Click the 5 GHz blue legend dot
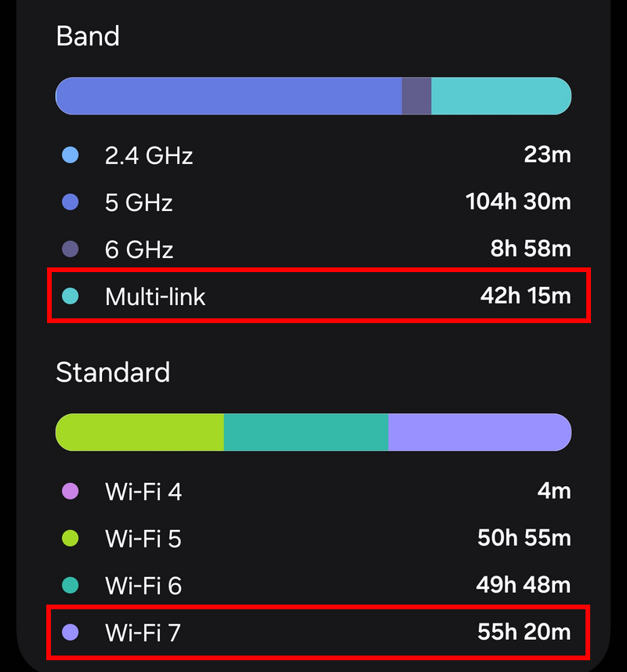This screenshot has height=672, width=627. (x=71, y=202)
